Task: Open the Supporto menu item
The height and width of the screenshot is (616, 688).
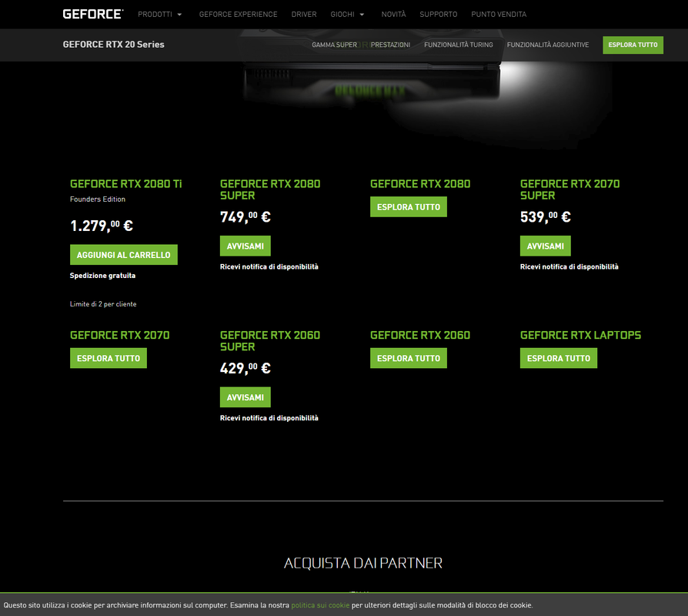Action: pos(439,15)
